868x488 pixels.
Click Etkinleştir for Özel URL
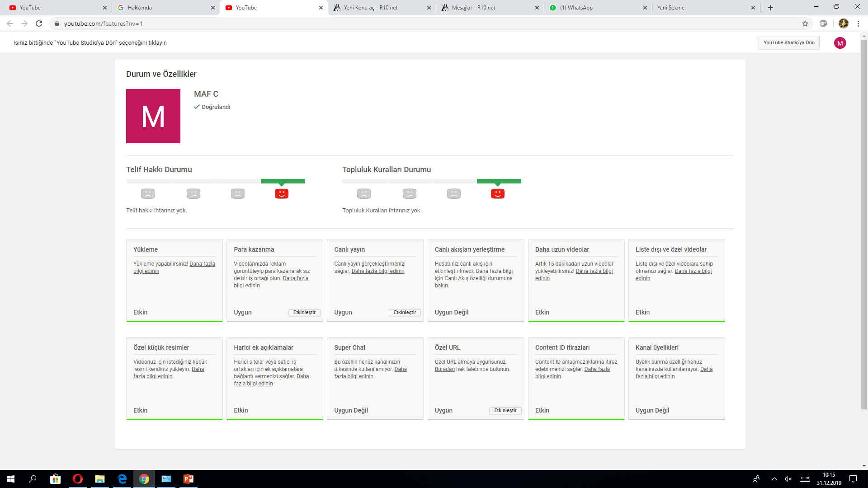tap(505, 411)
